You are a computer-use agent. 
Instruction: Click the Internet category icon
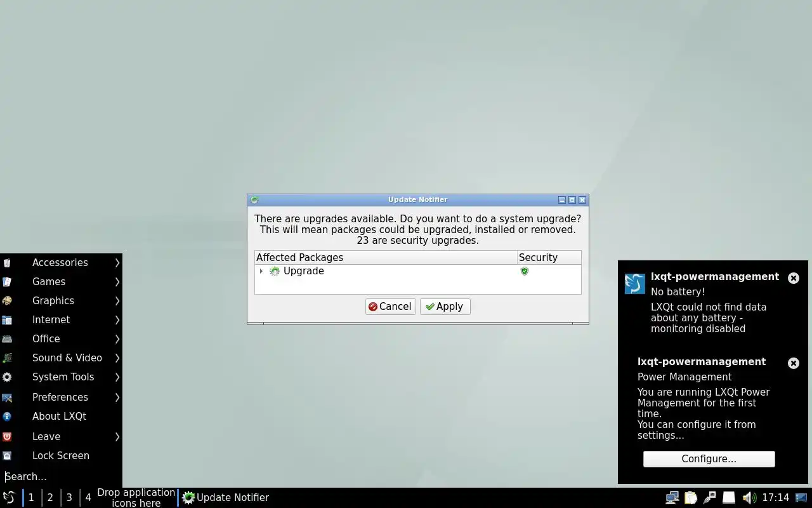tap(7, 319)
